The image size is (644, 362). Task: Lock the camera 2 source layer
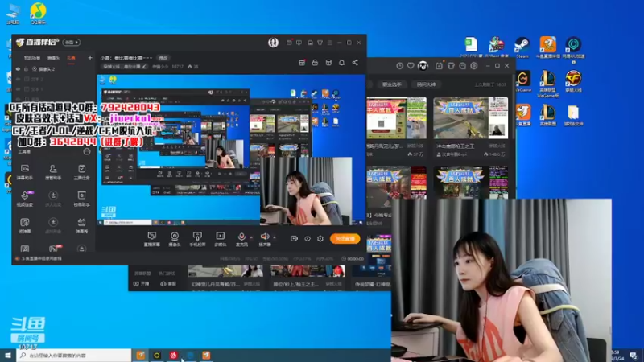click(27, 69)
